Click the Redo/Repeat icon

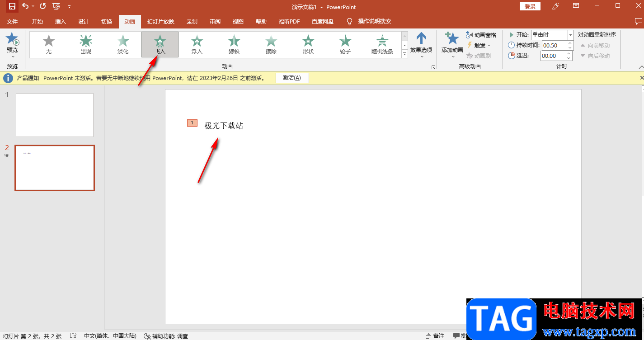click(x=42, y=6)
